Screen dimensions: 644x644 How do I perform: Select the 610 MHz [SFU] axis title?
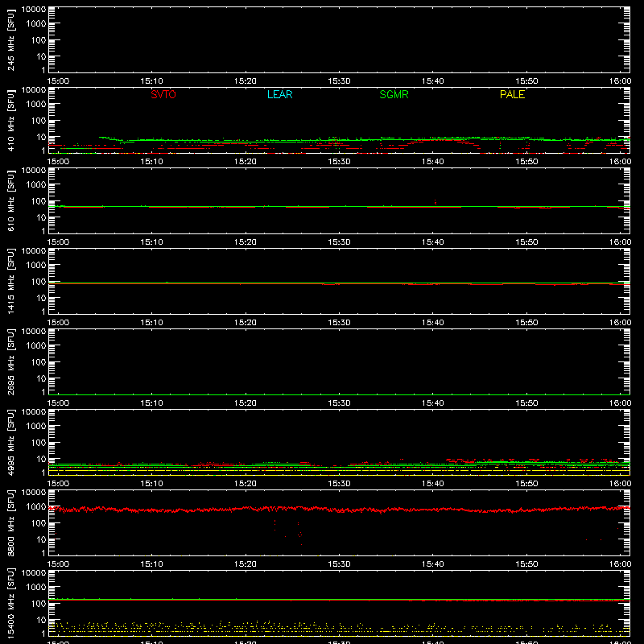click(x=10, y=201)
